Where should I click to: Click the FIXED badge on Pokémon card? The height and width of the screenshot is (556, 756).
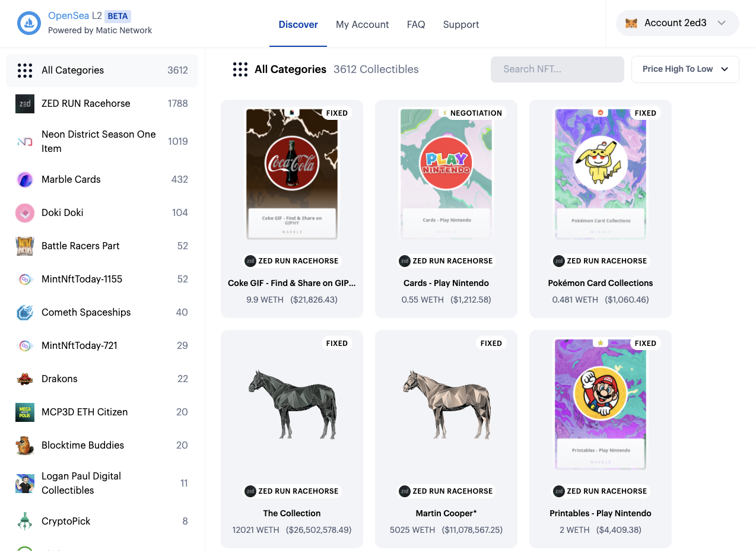(646, 113)
